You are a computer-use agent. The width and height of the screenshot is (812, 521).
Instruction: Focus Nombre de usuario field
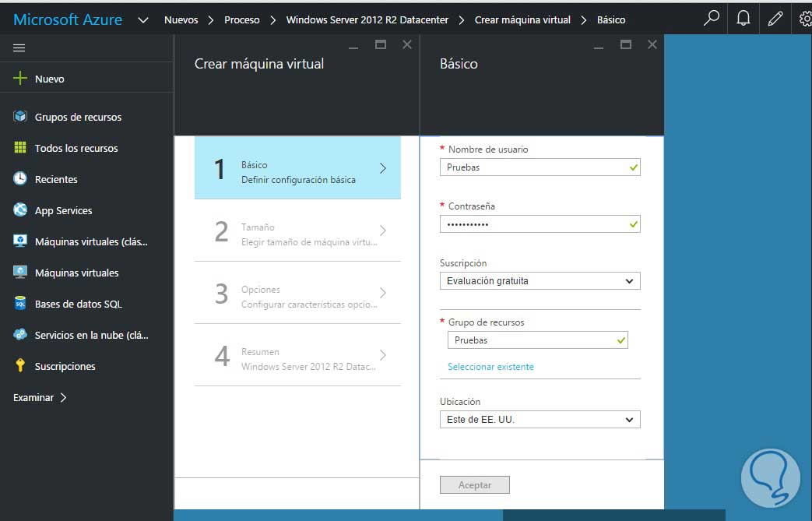pos(540,167)
